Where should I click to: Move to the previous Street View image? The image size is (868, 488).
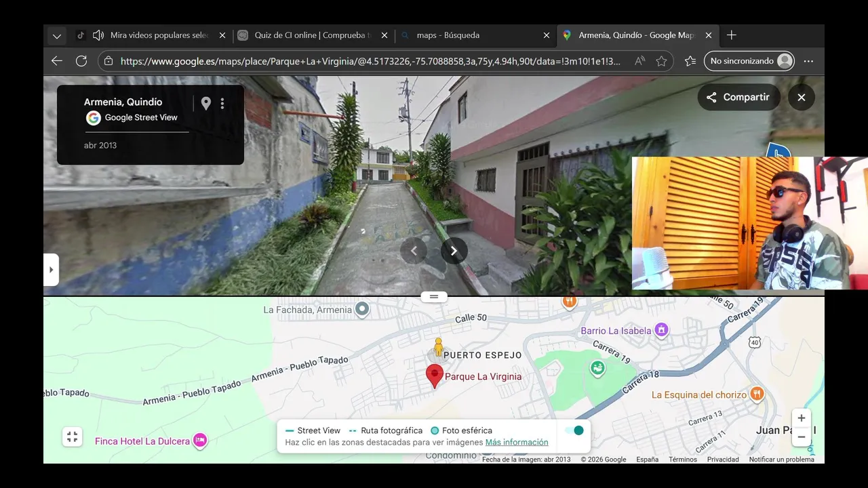[414, 251]
